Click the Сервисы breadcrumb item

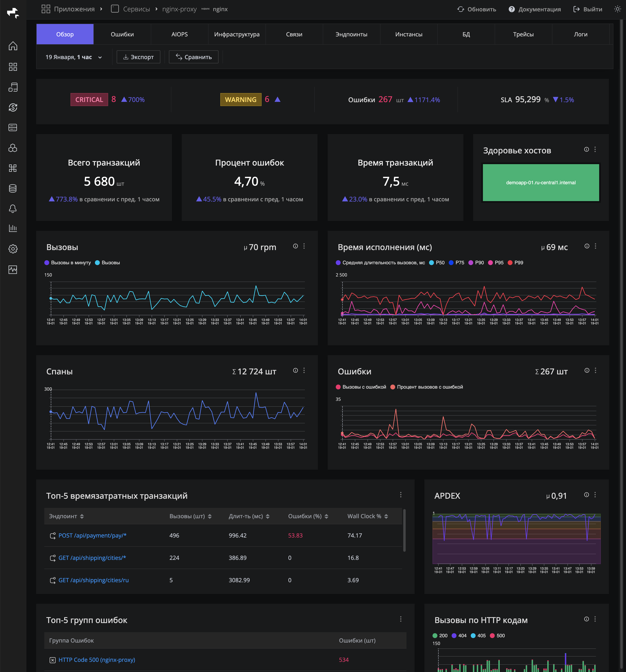click(137, 9)
